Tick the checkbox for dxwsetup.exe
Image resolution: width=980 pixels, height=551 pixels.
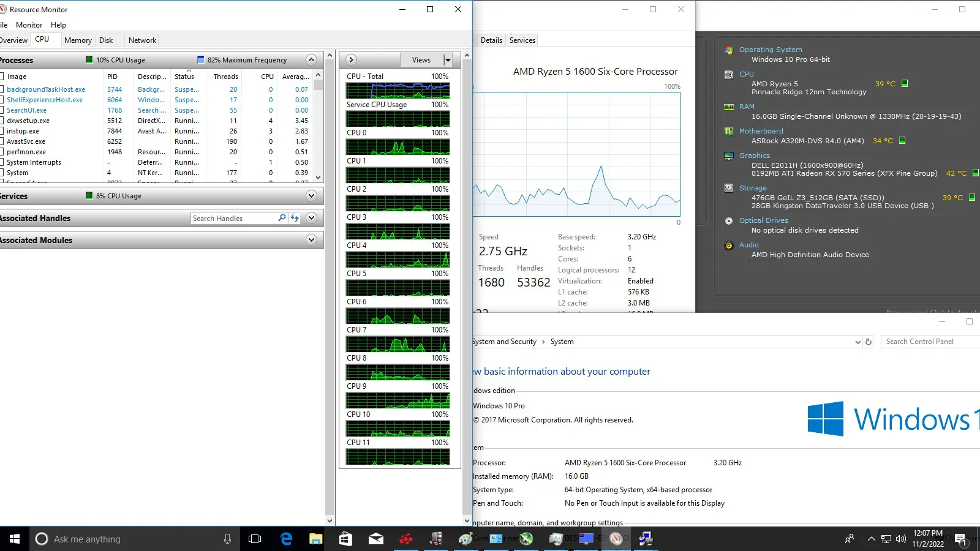coord(2,121)
